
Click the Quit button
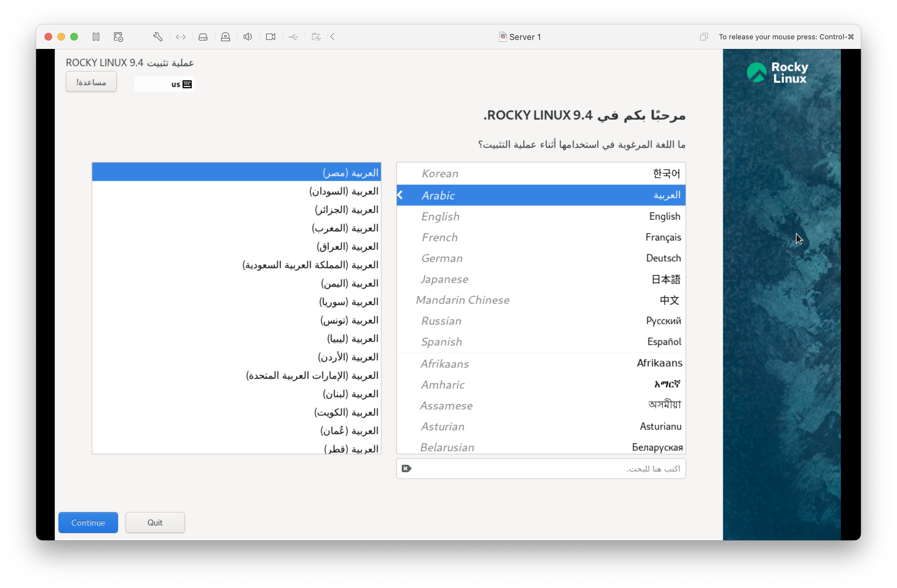tap(155, 522)
